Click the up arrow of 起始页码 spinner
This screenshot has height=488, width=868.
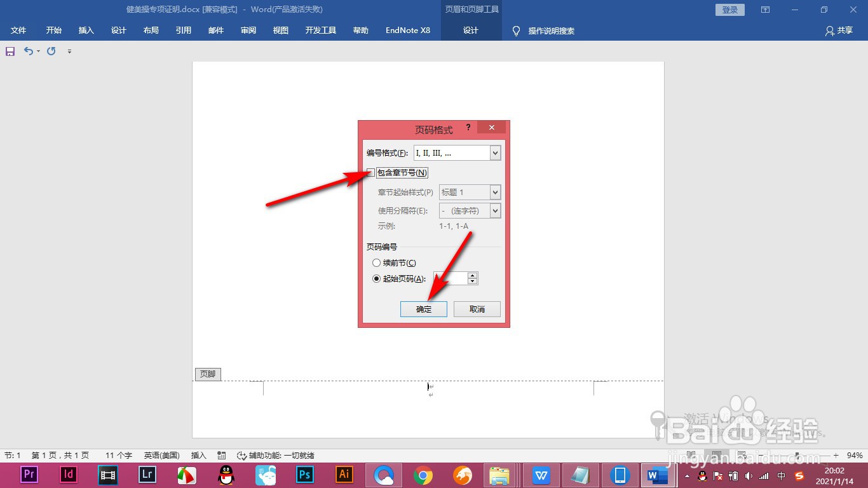[472, 275]
